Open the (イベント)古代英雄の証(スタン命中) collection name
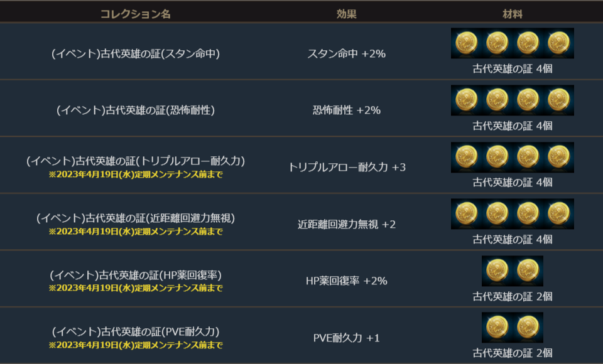Screen dimensions: 603x364 [136, 54]
